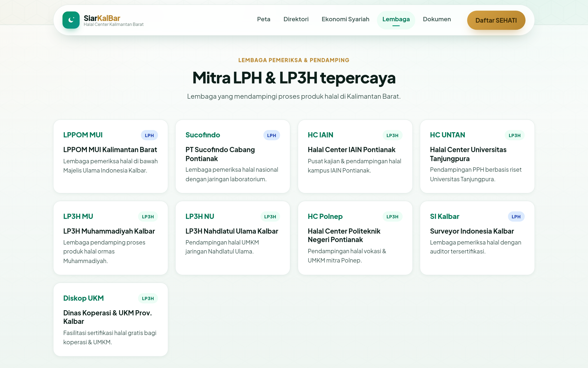Open the Sucofindo card heading
The height and width of the screenshot is (368, 588).
[203, 135]
